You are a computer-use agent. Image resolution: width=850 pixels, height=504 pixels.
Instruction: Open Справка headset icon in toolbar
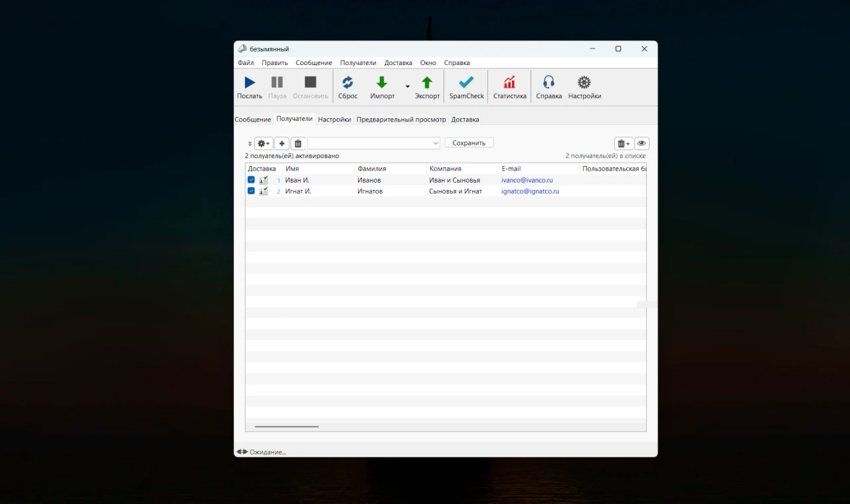click(549, 82)
